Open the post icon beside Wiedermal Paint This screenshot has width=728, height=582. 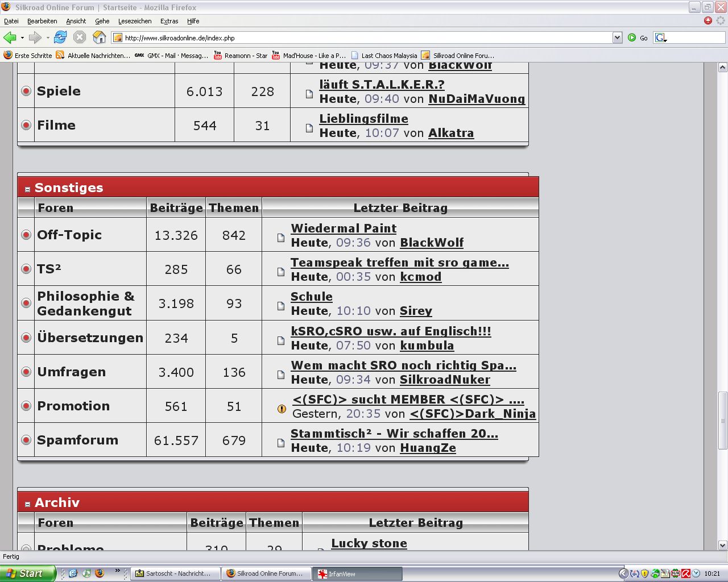pos(281,238)
